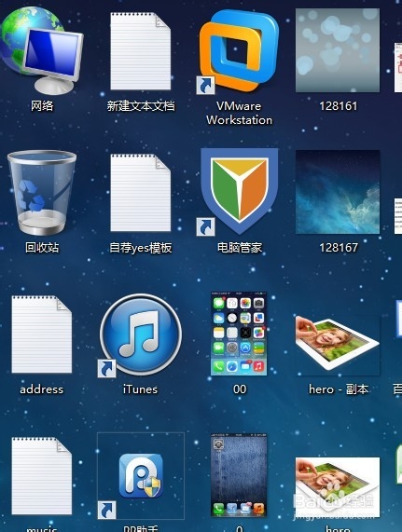Click the address file name label
The width and height of the screenshot is (402, 532).
tap(41, 389)
